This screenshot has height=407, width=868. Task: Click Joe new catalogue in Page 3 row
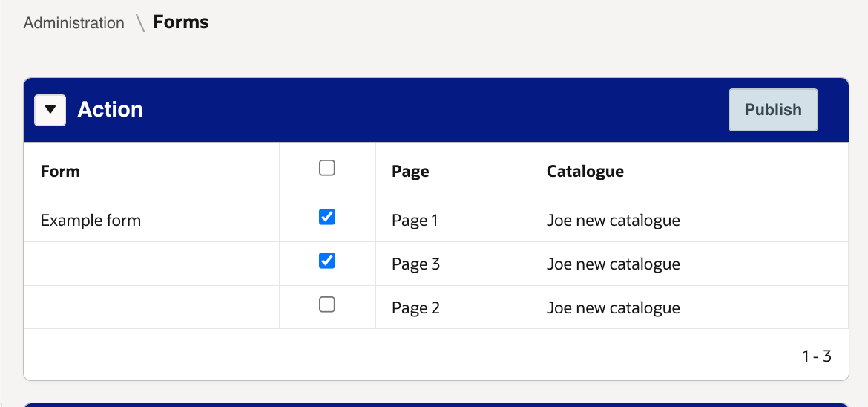click(613, 264)
